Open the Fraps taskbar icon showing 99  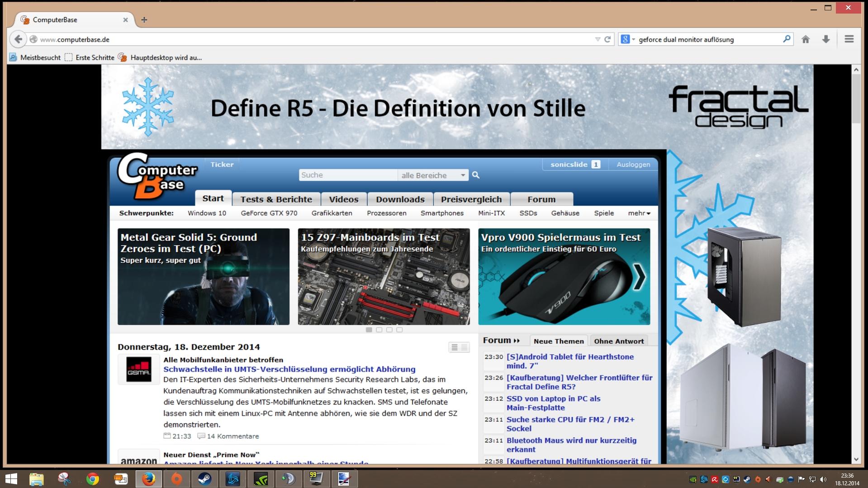[317, 479]
